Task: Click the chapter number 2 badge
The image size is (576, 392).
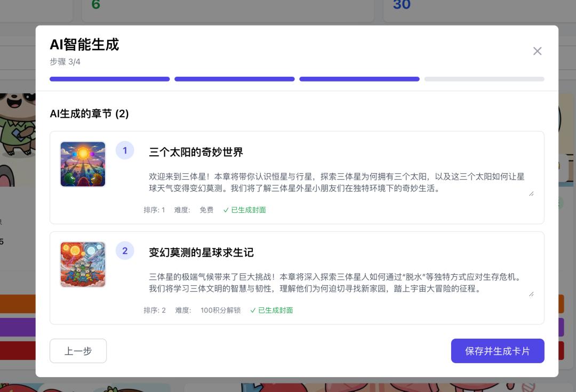Action: point(125,251)
